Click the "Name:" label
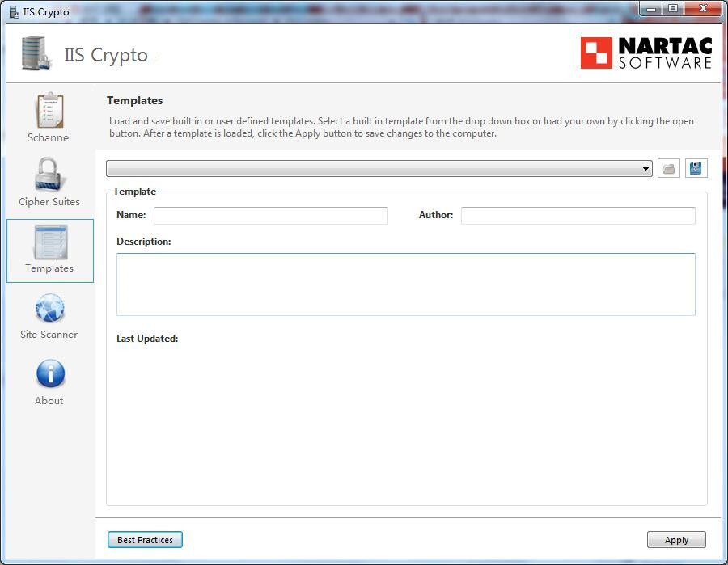728x565 pixels. click(x=131, y=215)
